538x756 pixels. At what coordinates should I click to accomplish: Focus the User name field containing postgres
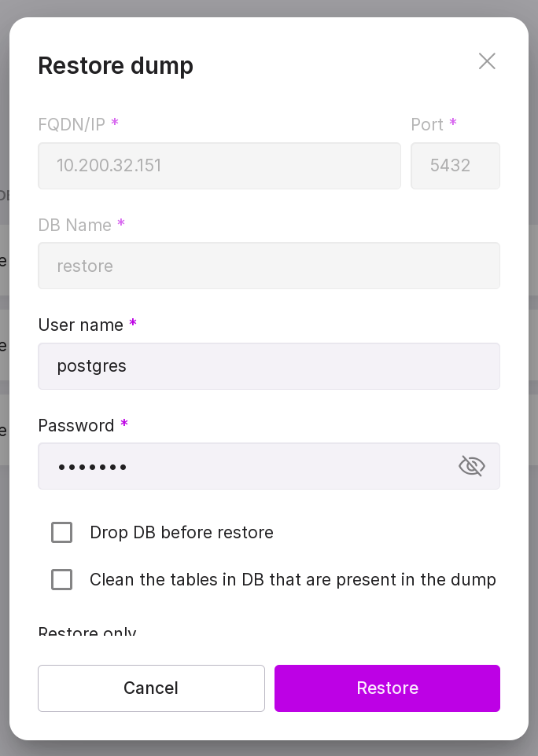(268, 366)
